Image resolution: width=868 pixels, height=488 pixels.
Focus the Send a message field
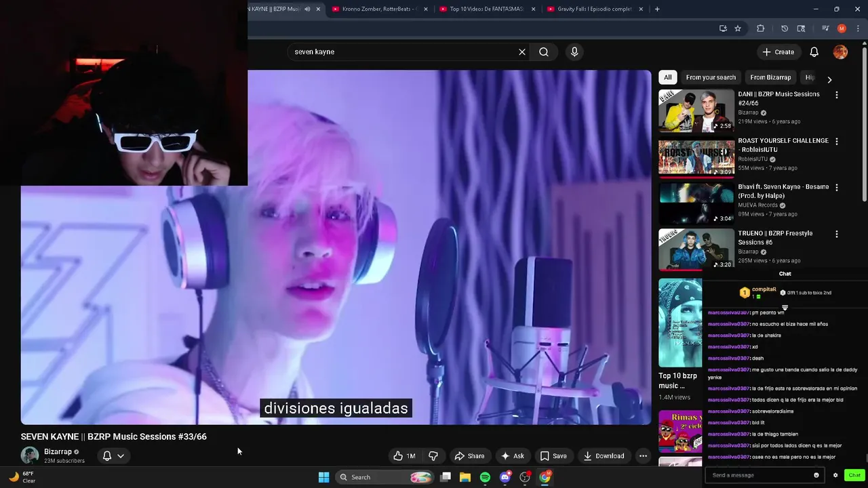coord(758,475)
